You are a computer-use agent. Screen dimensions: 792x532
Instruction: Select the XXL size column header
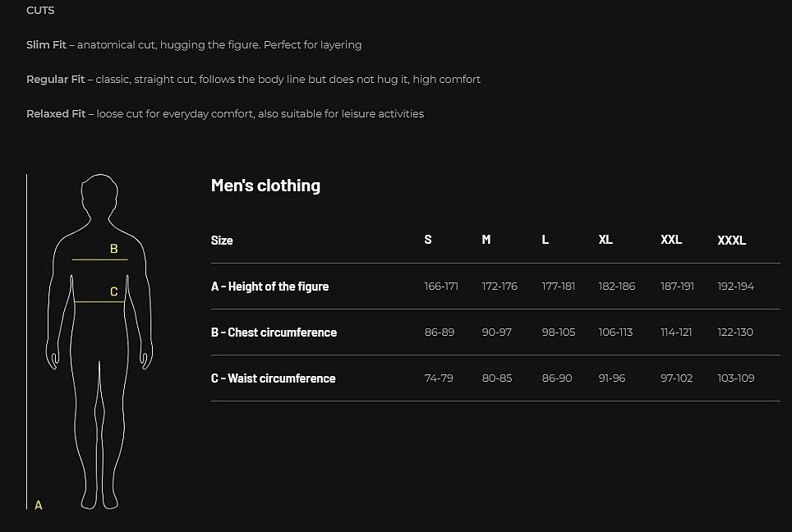[671, 240]
